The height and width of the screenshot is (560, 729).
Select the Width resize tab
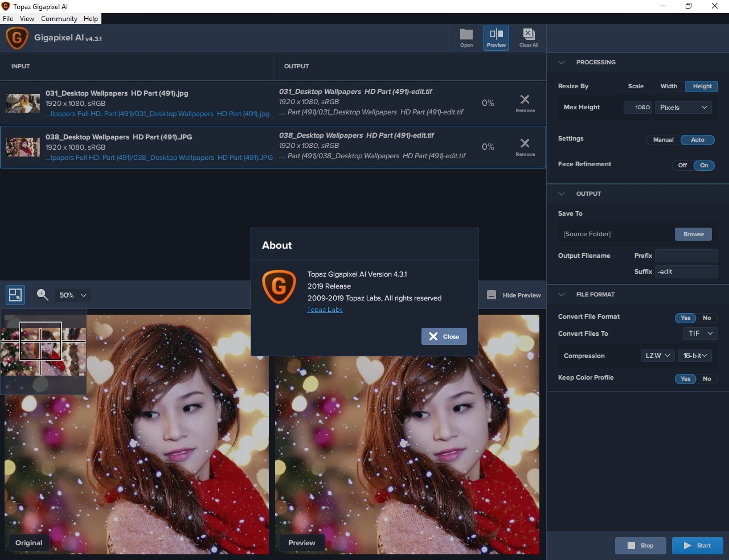click(x=669, y=87)
